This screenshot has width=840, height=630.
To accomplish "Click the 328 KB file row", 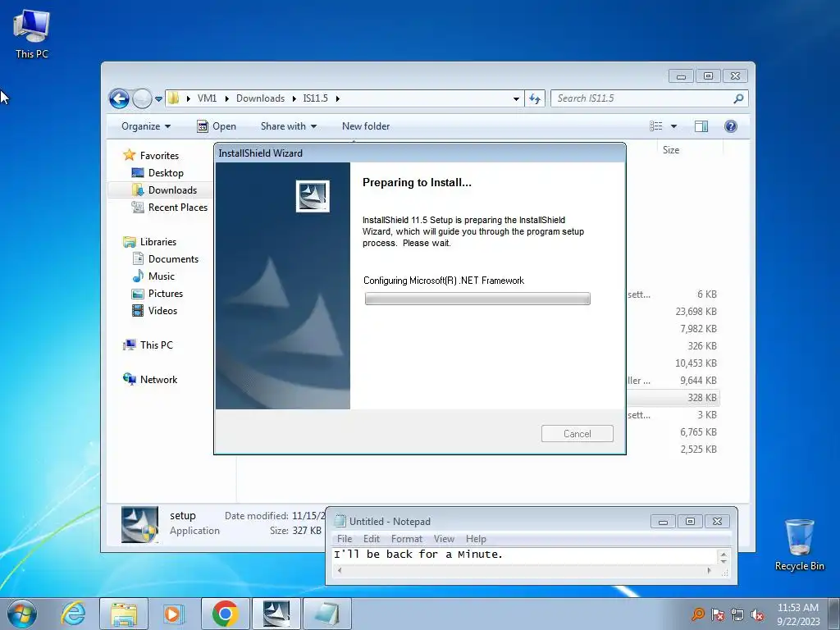I will coord(673,398).
